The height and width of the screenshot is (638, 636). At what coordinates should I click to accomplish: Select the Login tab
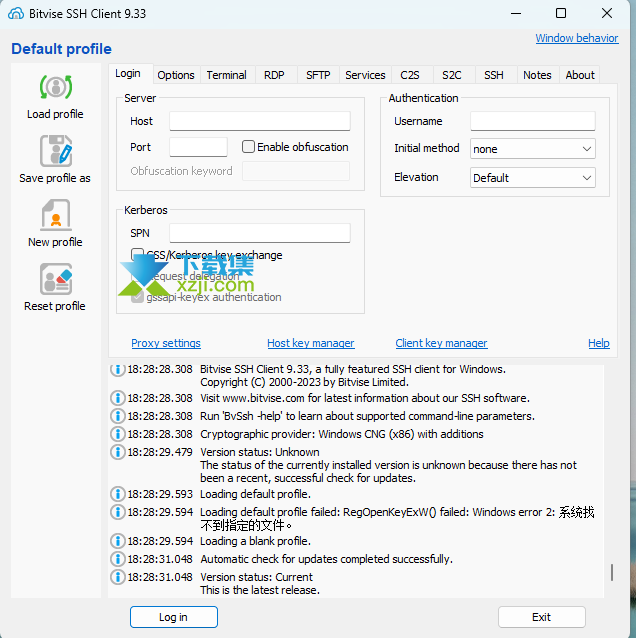[x=128, y=74]
